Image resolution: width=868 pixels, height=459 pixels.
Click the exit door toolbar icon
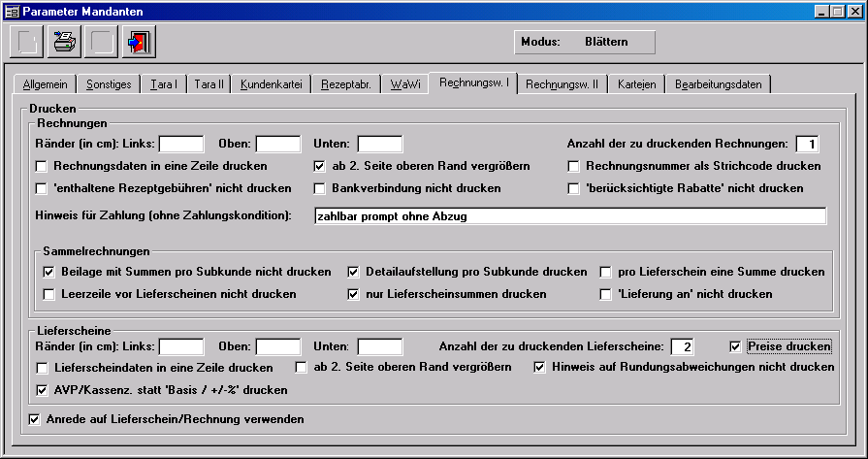pos(139,42)
